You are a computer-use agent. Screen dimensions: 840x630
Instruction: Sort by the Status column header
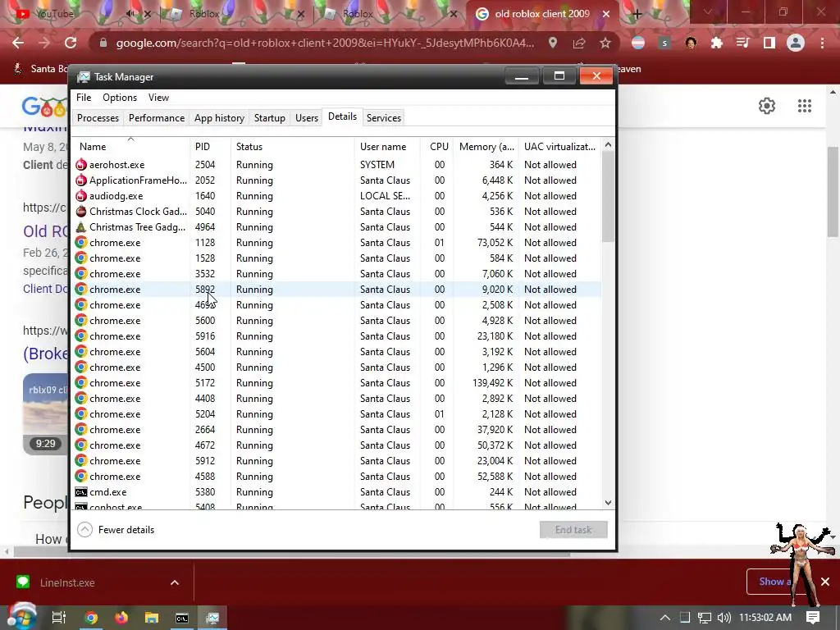point(293,147)
